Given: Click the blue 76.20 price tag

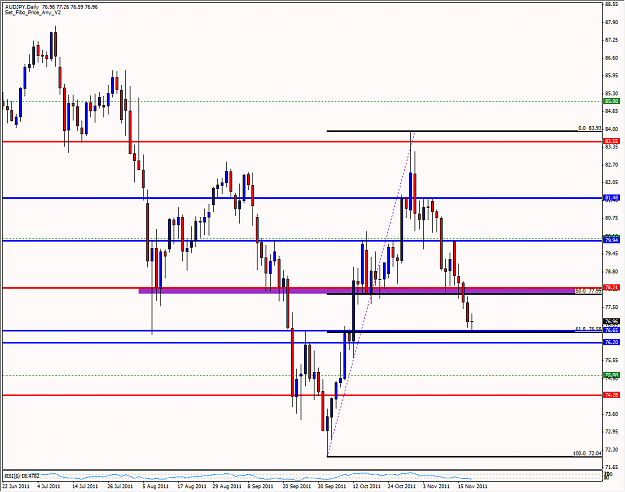Looking at the screenshot, I should (612, 342).
